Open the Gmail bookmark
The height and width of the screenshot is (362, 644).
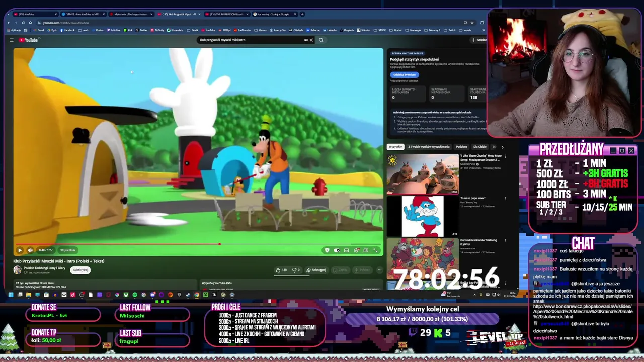point(39,30)
